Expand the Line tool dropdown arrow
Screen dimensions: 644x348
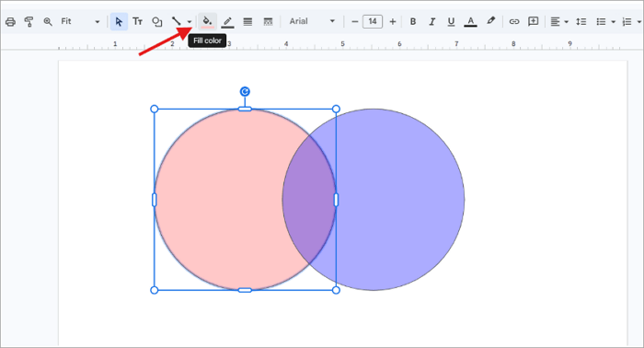(190, 22)
